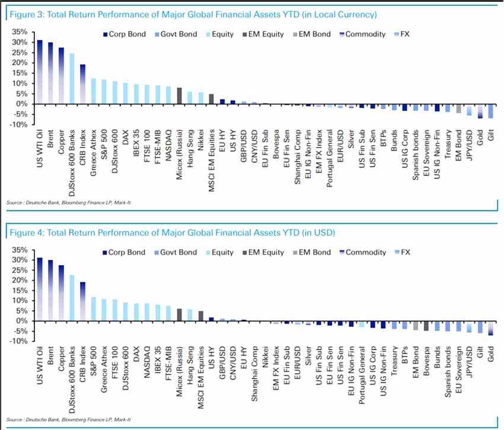Select the Equity legend label in Figure 3
The height and width of the screenshot is (430, 504).
point(222,34)
